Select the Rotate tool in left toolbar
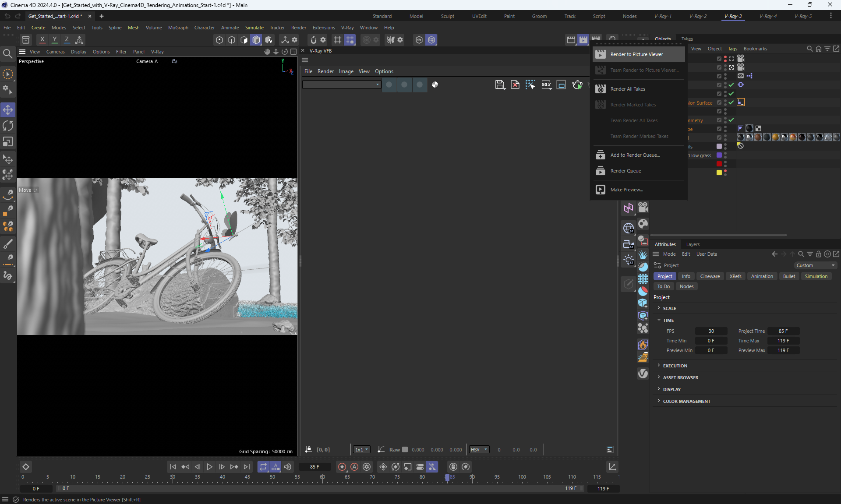Screen dimensions: 841x504 point(8,126)
